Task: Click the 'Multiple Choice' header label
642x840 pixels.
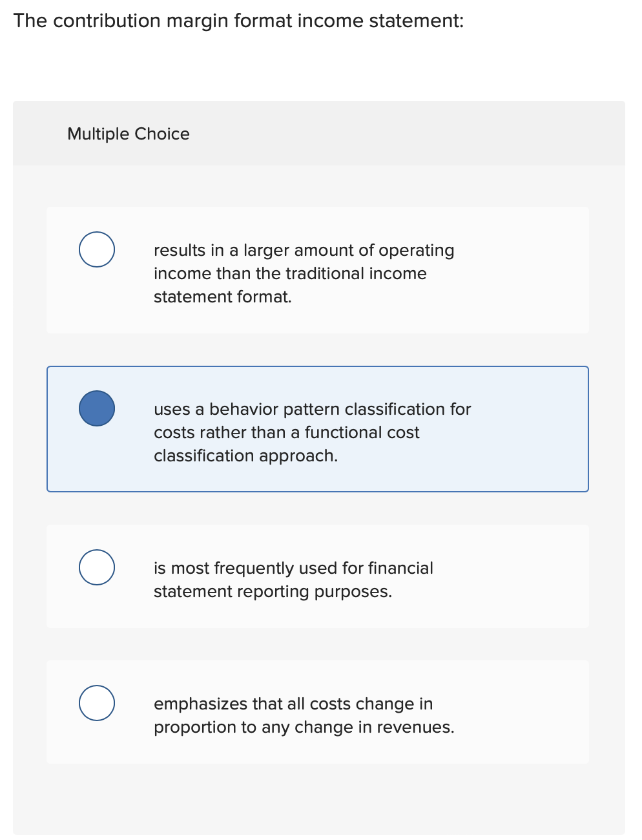Action: (129, 134)
